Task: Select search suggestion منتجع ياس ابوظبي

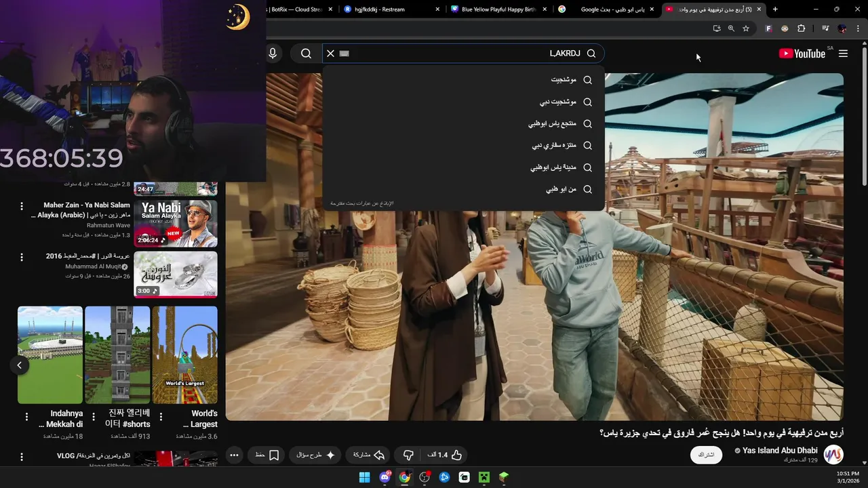Action: point(463,124)
